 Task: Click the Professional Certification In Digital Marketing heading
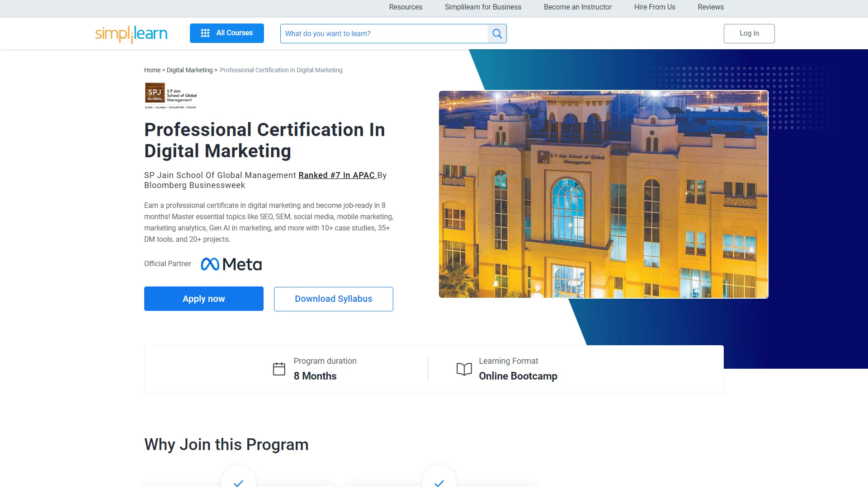(x=264, y=140)
